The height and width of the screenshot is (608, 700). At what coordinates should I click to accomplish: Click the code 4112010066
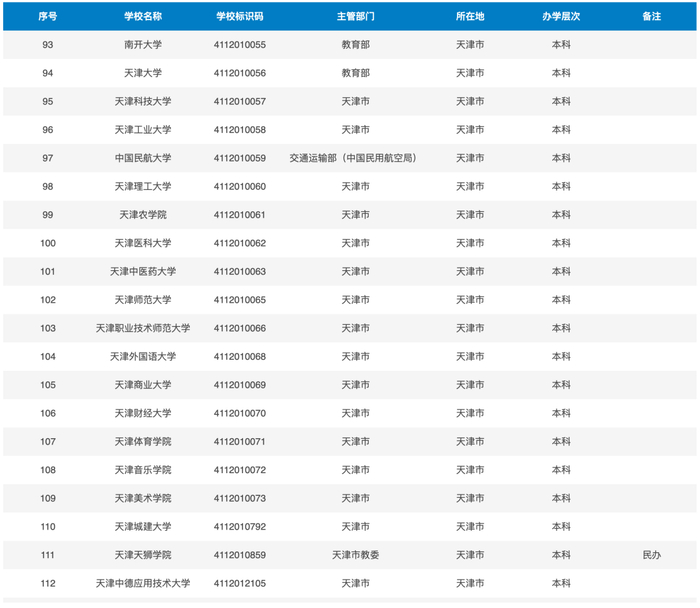pos(240,328)
